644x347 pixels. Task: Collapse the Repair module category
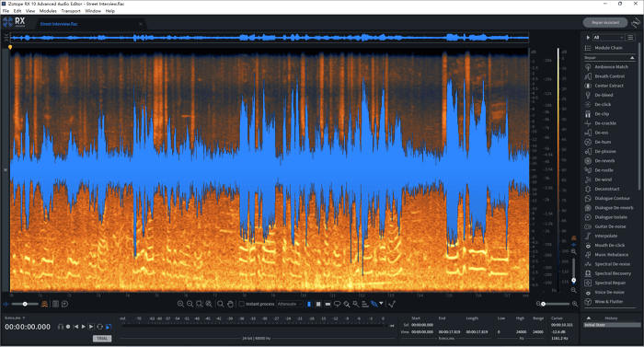pyautogui.click(x=632, y=58)
